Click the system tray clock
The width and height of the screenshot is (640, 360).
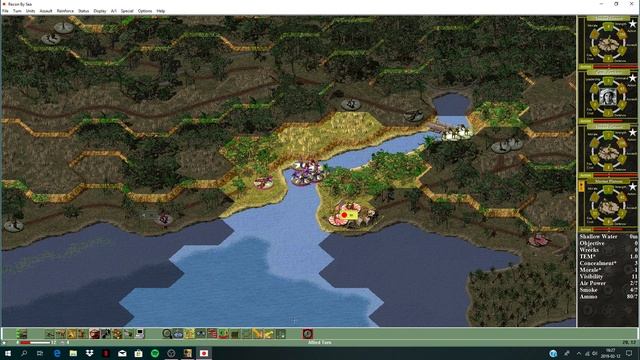(611, 353)
